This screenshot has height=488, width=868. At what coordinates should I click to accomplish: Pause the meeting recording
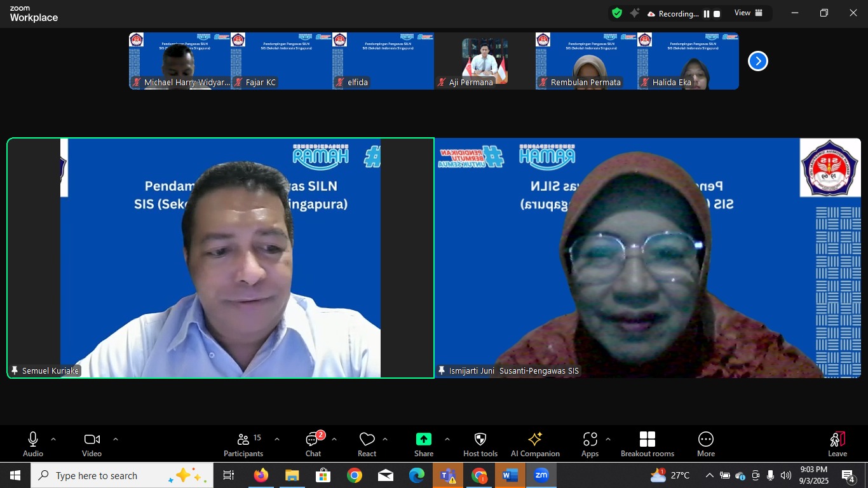(x=706, y=14)
